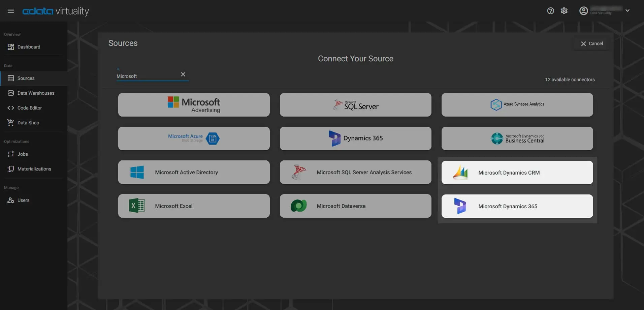The height and width of the screenshot is (310, 644).
Task: Expand the user account dropdown chevron
Action: coord(627,11)
